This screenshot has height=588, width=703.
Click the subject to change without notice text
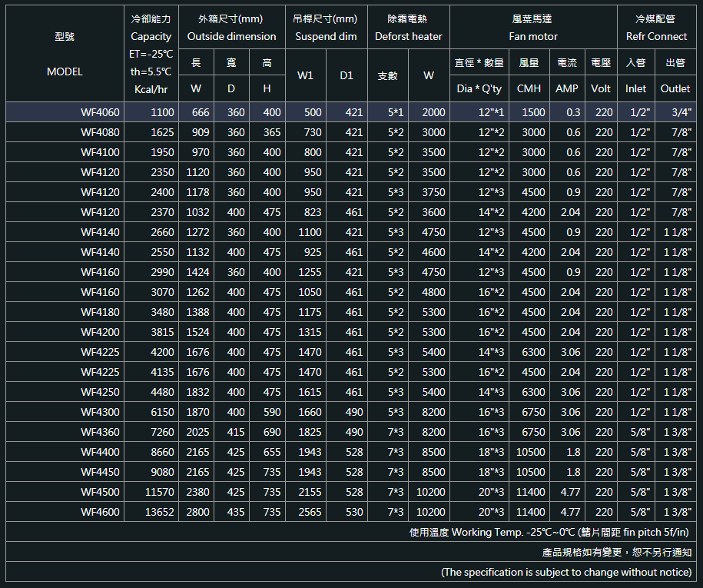pos(566,573)
